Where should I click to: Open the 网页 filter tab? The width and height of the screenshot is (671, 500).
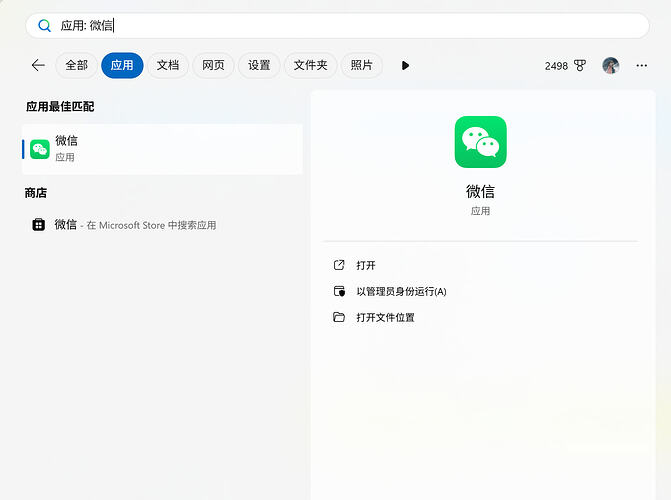tap(213, 65)
